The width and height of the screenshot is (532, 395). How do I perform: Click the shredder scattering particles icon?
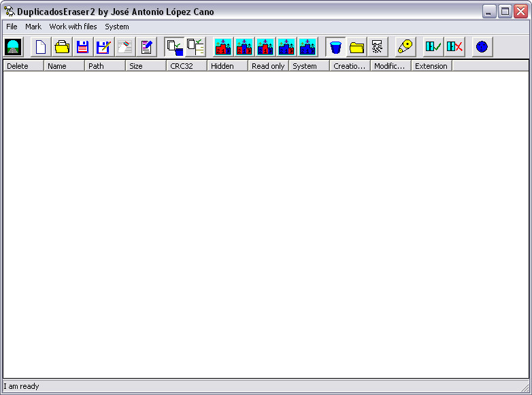click(x=378, y=47)
